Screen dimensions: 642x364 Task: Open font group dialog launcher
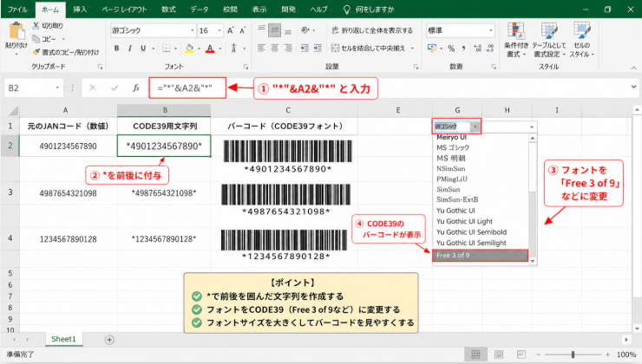tap(246, 67)
